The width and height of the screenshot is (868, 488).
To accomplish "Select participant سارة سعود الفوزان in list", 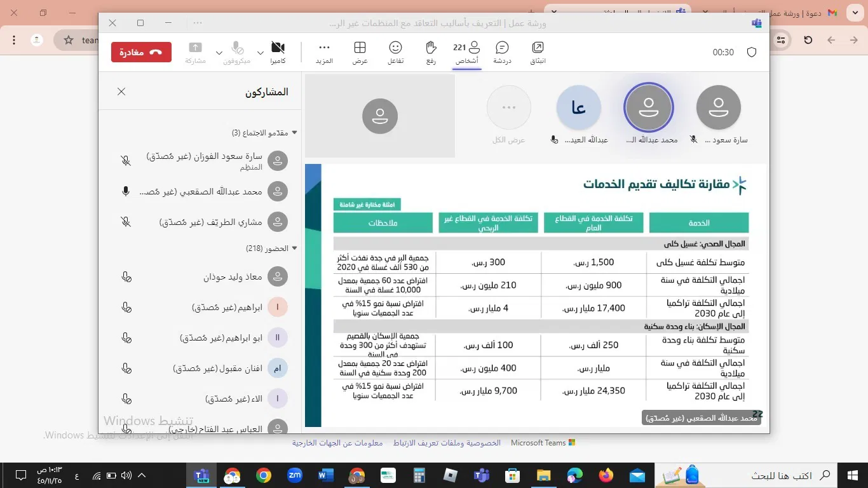I will 200,161.
